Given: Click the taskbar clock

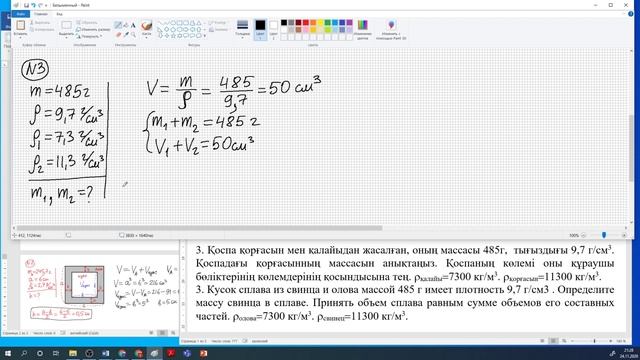Looking at the screenshot, I should point(629,353).
